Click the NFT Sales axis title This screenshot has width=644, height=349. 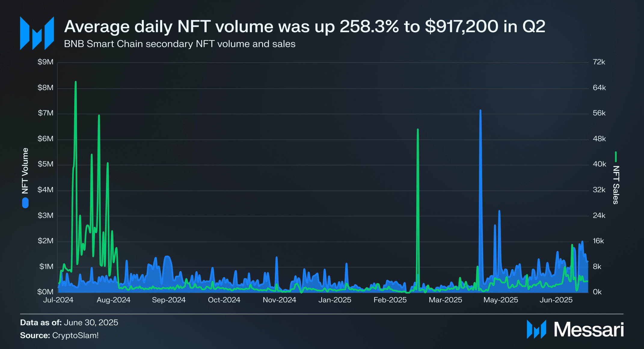616,185
